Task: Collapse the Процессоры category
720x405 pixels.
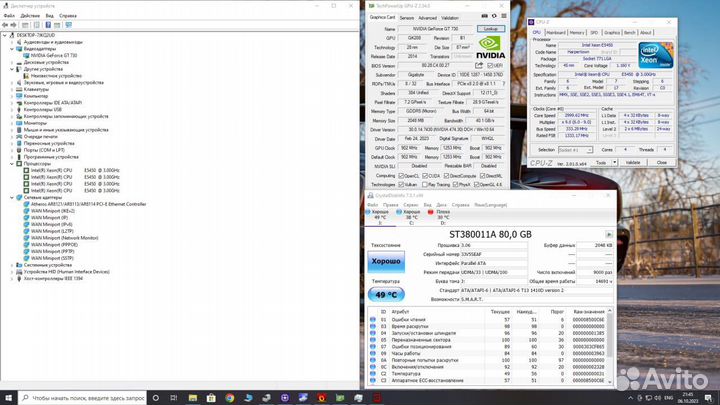Action: coord(12,163)
